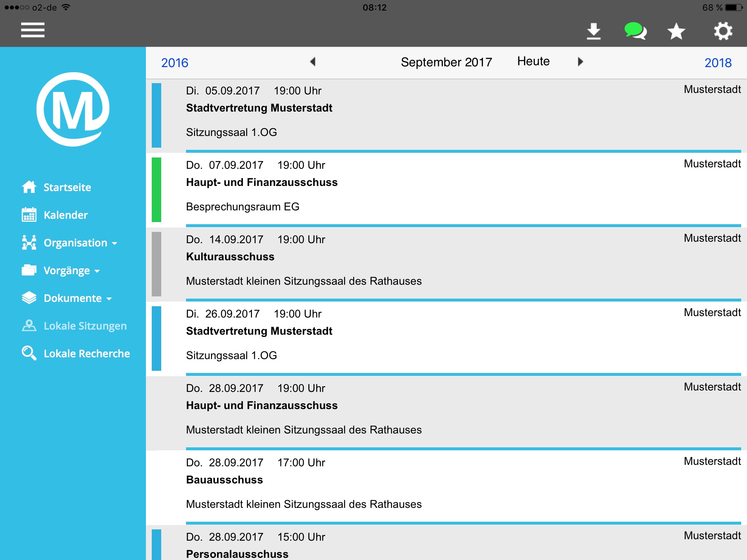Tap Musterstadt label of Bauausschuss row
This screenshot has width=747, height=560.
(x=712, y=461)
